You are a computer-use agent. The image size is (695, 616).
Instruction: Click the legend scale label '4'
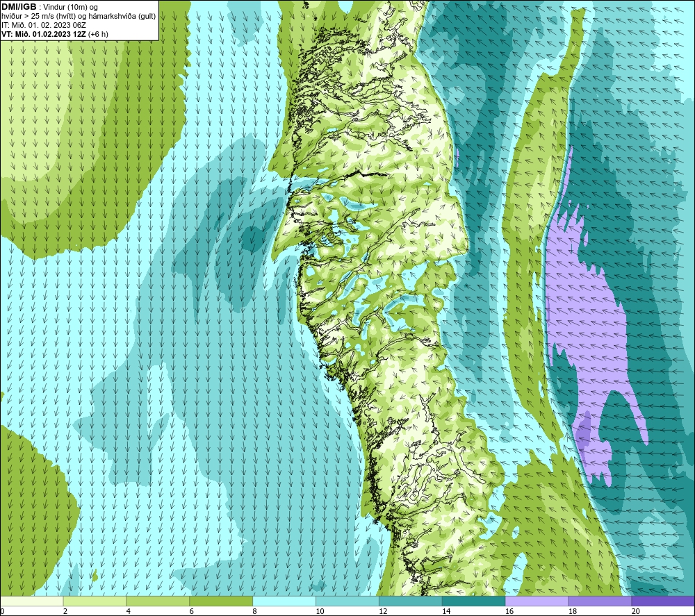[129, 612]
